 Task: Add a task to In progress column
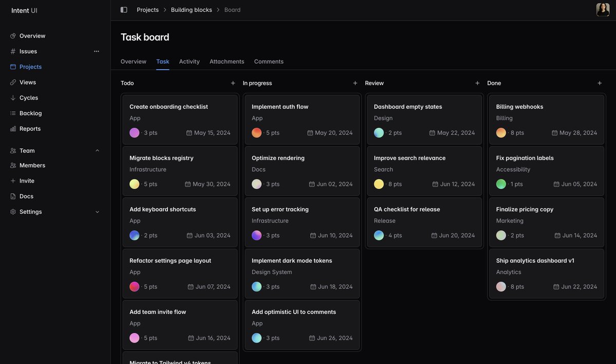(355, 83)
